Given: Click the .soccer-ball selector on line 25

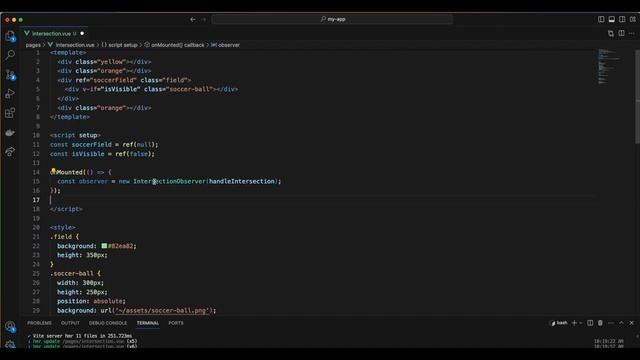Looking at the screenshot, I should [72, 273].
